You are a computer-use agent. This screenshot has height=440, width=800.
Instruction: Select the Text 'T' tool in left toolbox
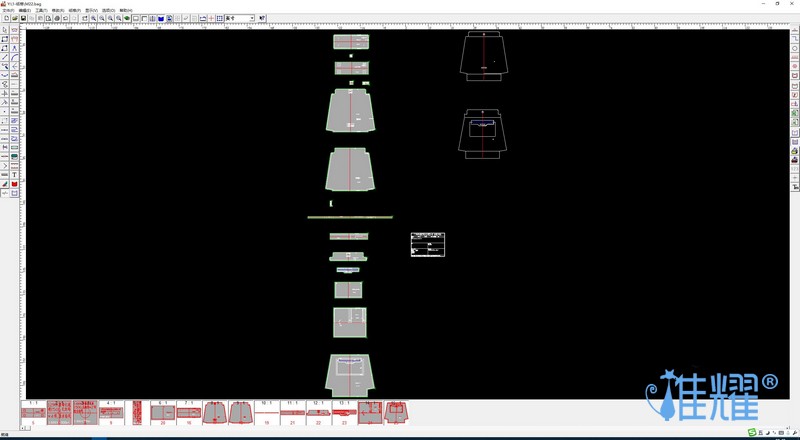coord(15,175)
